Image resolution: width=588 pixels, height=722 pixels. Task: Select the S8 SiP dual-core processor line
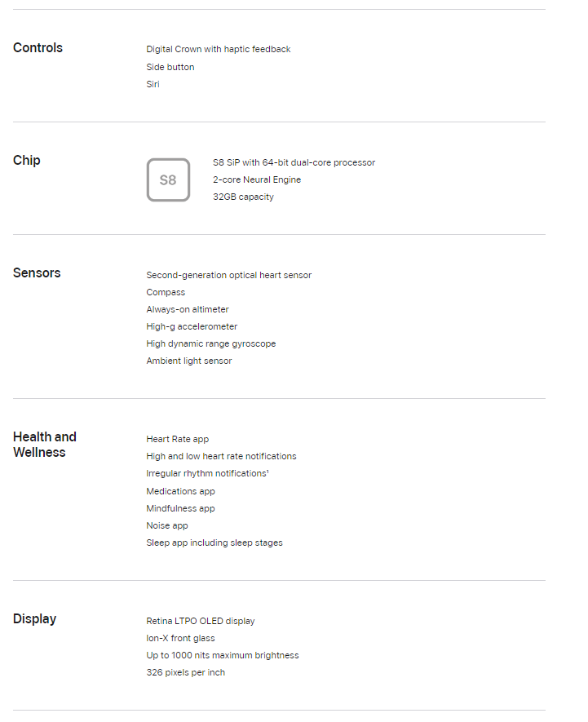294,162
